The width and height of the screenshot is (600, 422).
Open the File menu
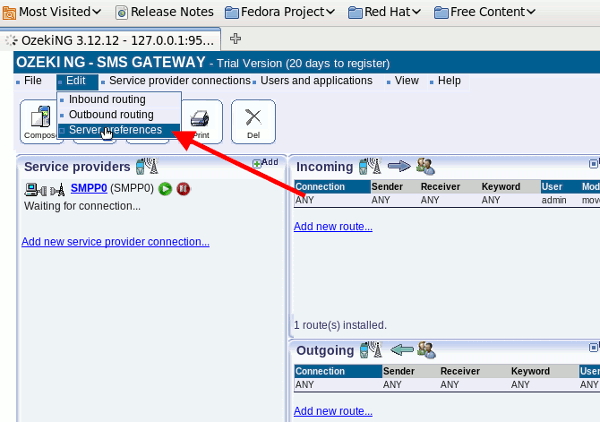click(x=33, y=81)
